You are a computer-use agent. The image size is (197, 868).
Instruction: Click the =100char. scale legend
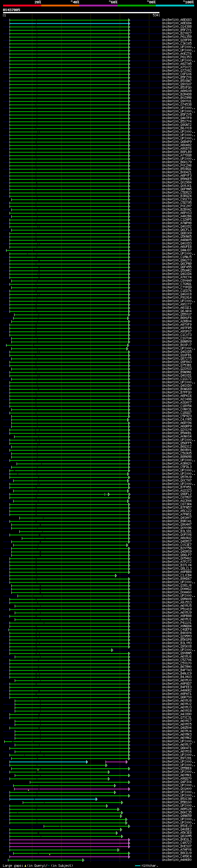pyautogui.click(x=146, y=866)
